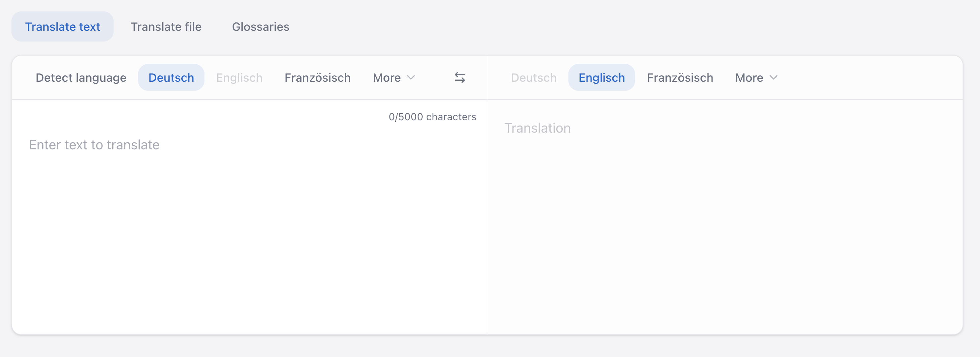
Task: Select the Translate text tab
Action: (x=63, y=26)
